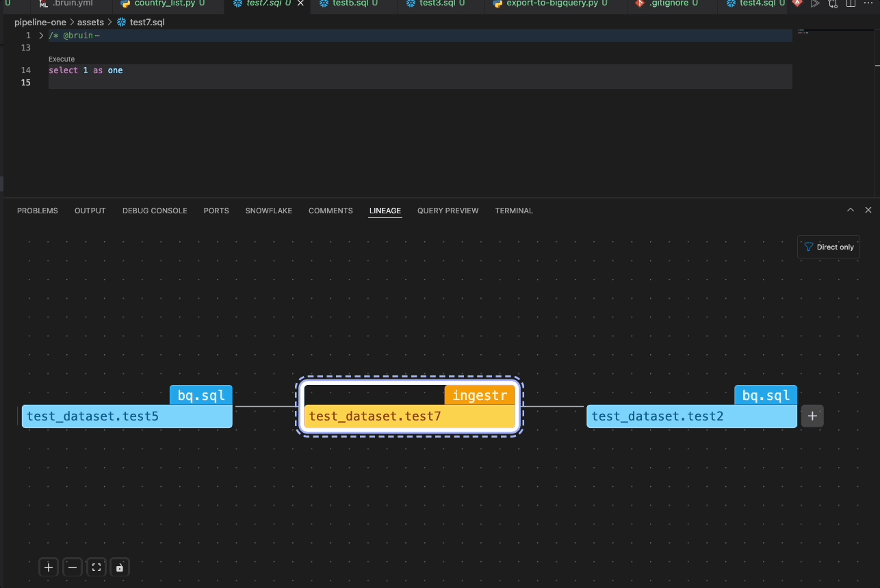Click the ingestr type badge
Viewport: 880px width, 588px height.
pyautogui.click(x=480, y=395)
